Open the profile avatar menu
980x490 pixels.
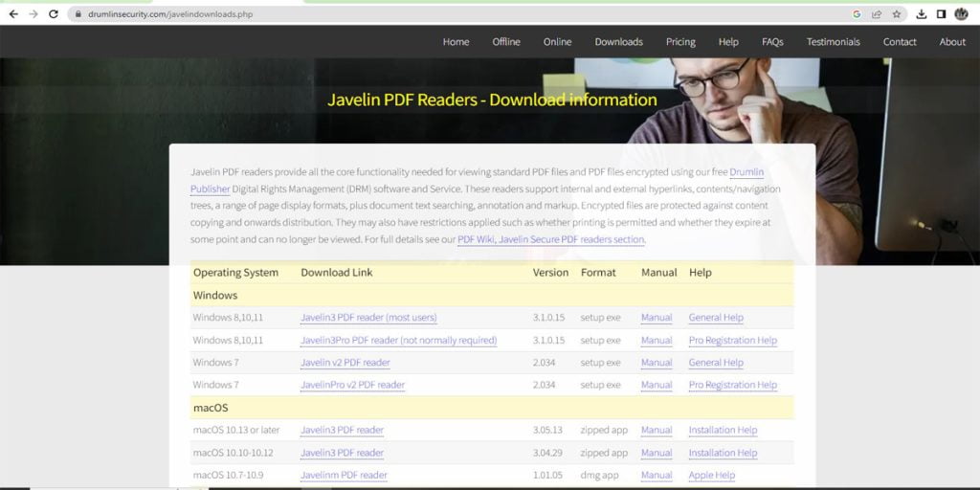961,13
